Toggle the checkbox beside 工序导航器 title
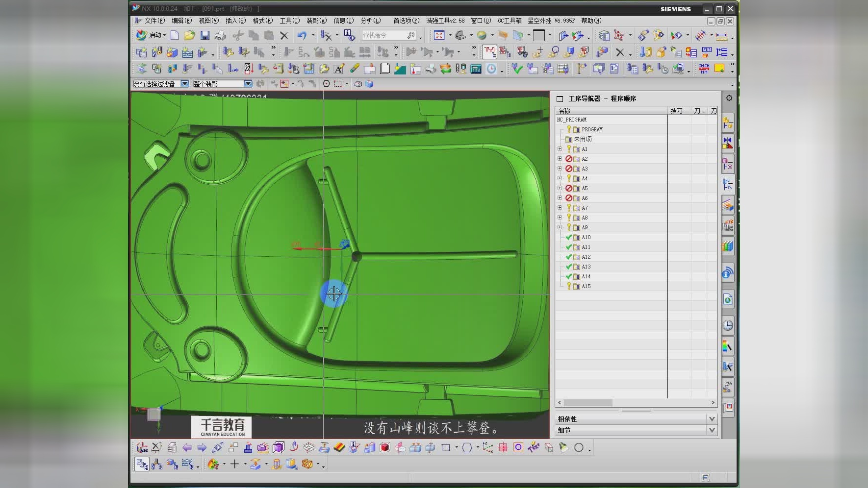This screenshot has width=868, height=488. pyautogui.click(x=560, y=98)
